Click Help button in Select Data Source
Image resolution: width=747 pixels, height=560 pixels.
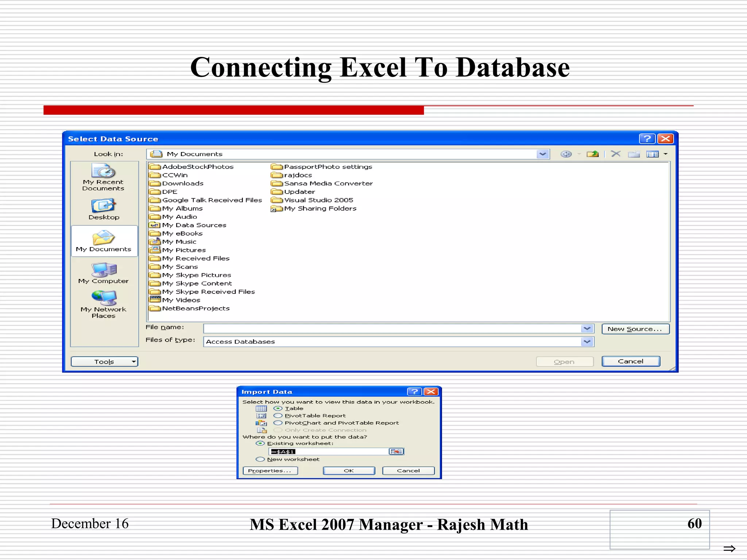click(647, 139)
